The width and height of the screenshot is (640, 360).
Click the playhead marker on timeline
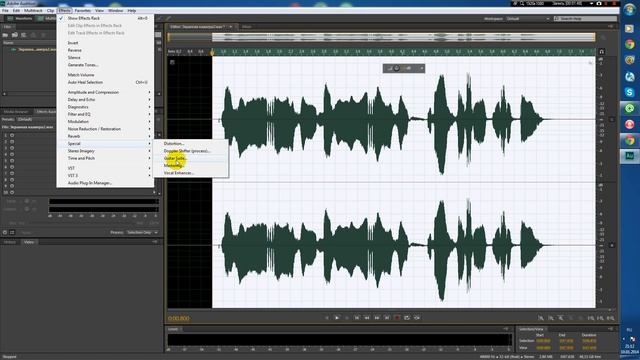point(212,52)
